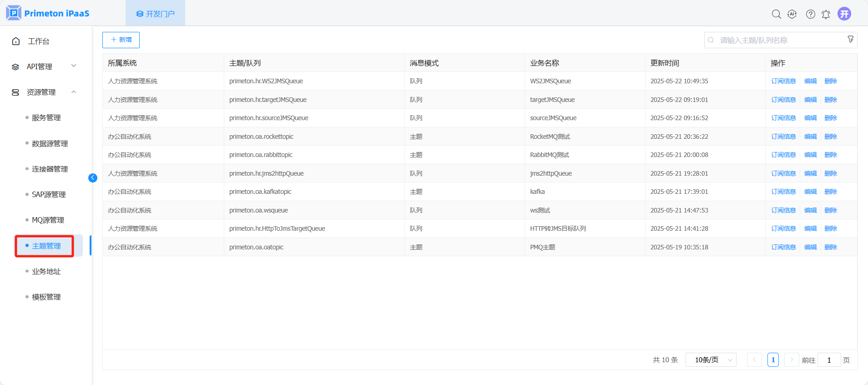Click the 新增 button
The height and width of the screenshot is (385, 868).
(x=121, y=40)
